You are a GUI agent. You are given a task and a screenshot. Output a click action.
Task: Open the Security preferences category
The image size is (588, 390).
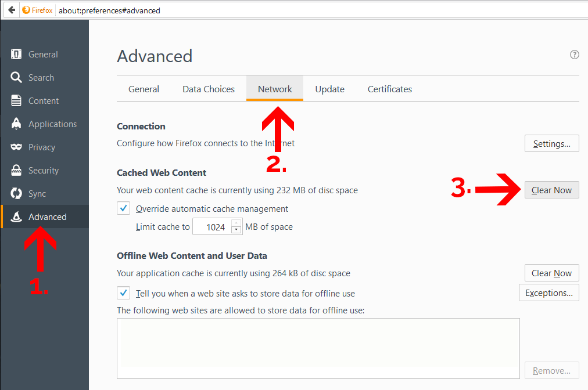pos(45,171)
